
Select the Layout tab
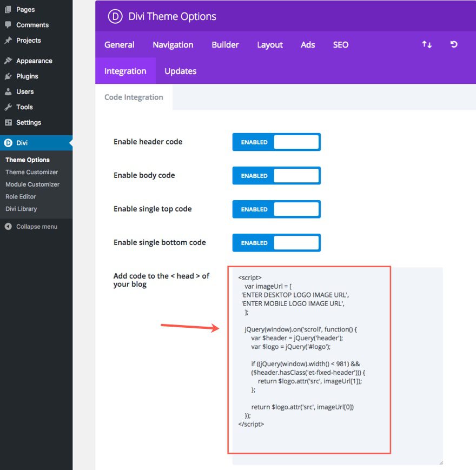(270, 45)
